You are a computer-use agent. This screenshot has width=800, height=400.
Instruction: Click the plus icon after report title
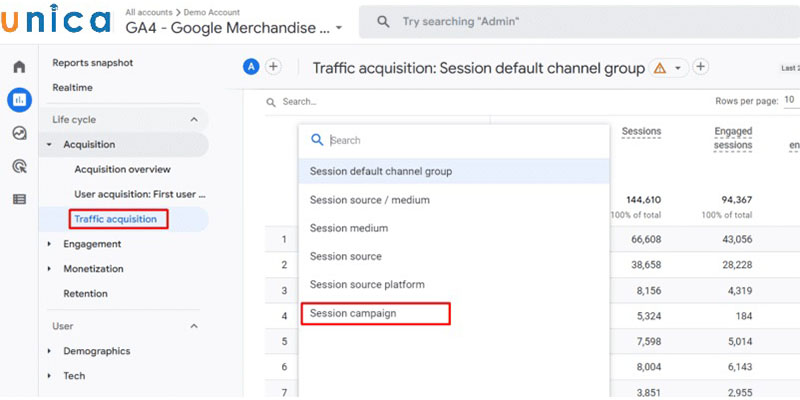(x=701, y=67)
